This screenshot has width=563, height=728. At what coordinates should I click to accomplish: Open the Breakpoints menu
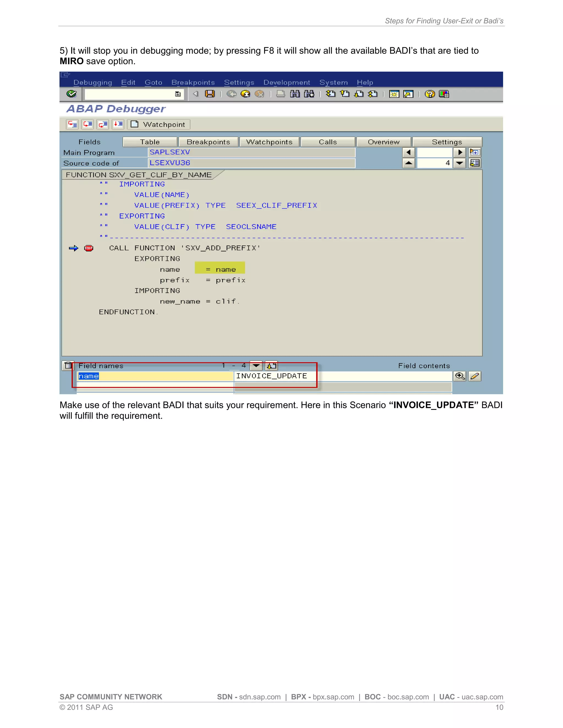193,82
